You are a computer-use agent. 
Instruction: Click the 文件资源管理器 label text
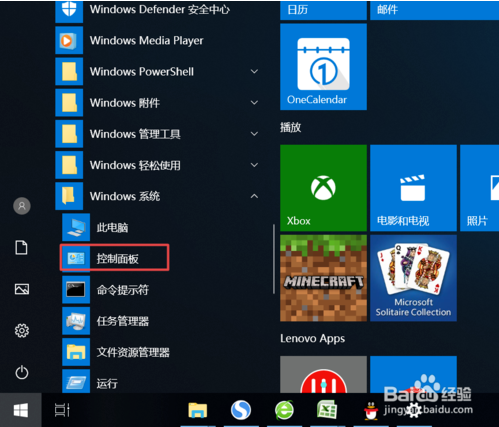[x=133, y=352]
